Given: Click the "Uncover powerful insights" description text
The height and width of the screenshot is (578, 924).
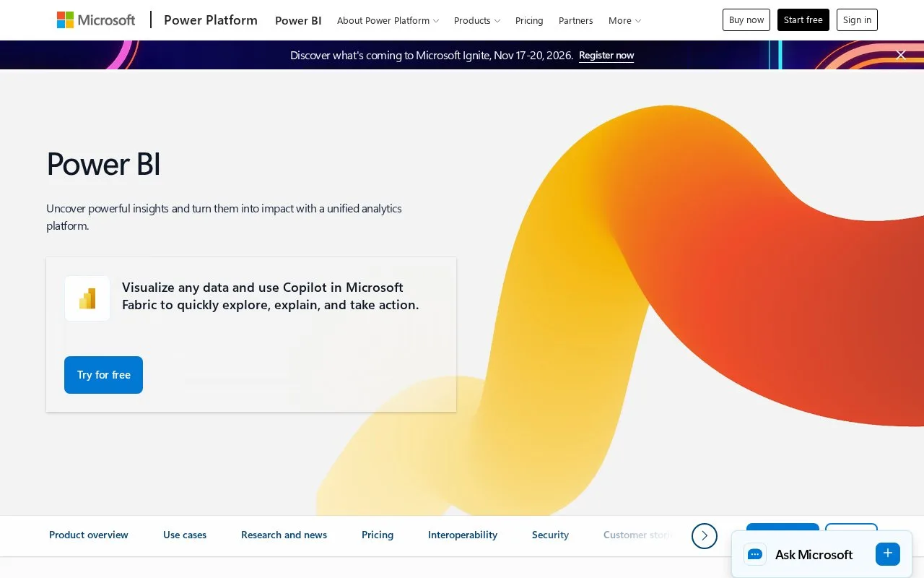Looking at the screenshot, I should [x=224, y=217].
